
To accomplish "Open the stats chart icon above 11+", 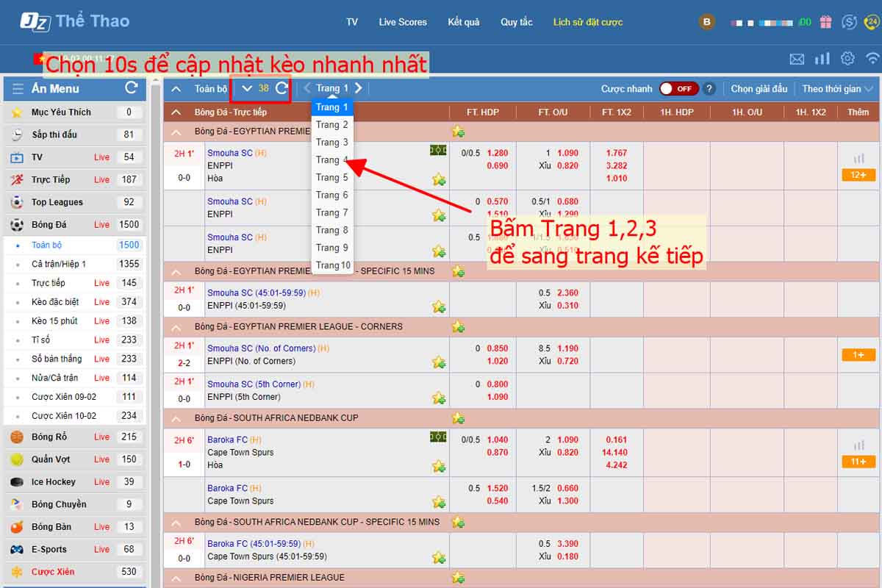I will click(x=858, y=445).
